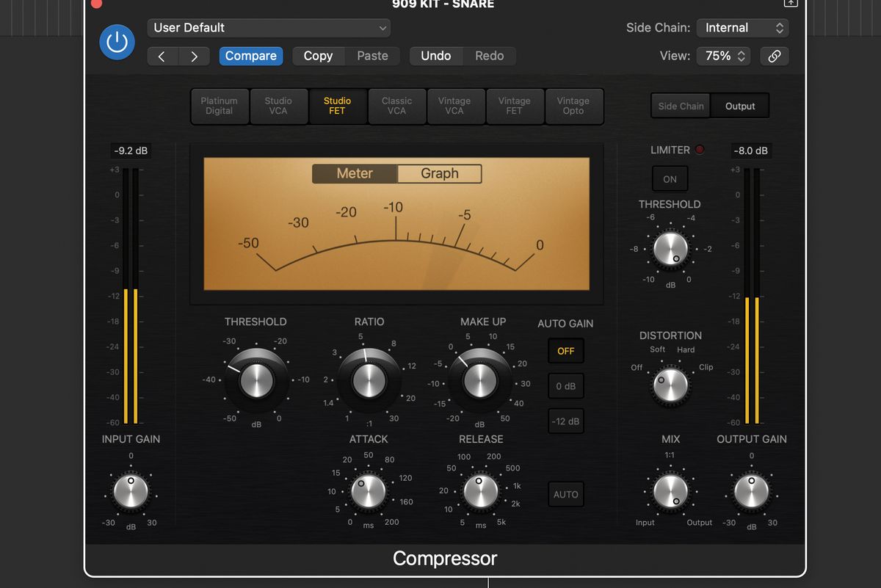Viewport: 881px width, 588px height.
Task: Load the previous preset with the left arrow
Action: [x=162, y=56]
